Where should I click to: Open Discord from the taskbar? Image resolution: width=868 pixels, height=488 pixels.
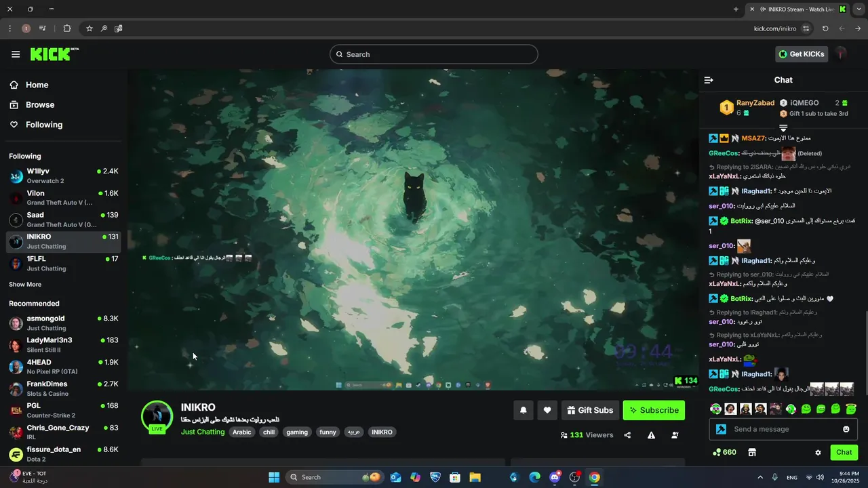click(555, 477)
